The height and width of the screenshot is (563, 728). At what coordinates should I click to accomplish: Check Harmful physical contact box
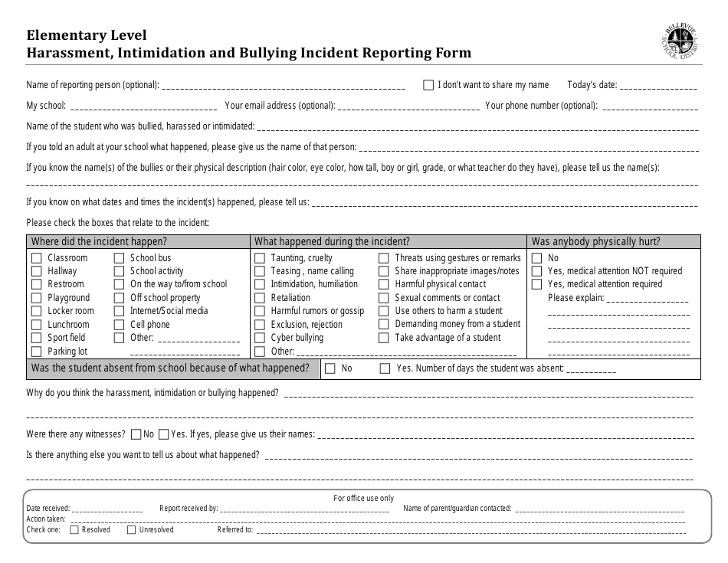[x=383, y=284]
